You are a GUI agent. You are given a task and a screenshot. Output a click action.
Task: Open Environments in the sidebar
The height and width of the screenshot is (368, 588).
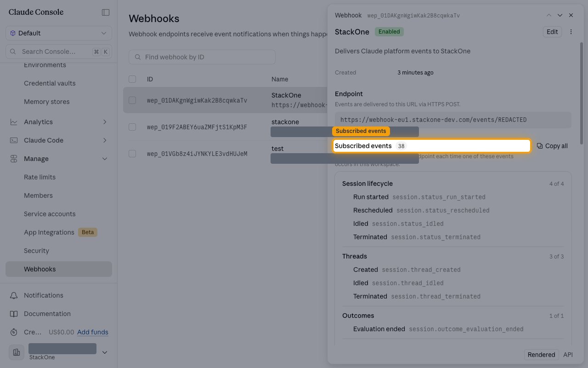(x=45, y=65)
